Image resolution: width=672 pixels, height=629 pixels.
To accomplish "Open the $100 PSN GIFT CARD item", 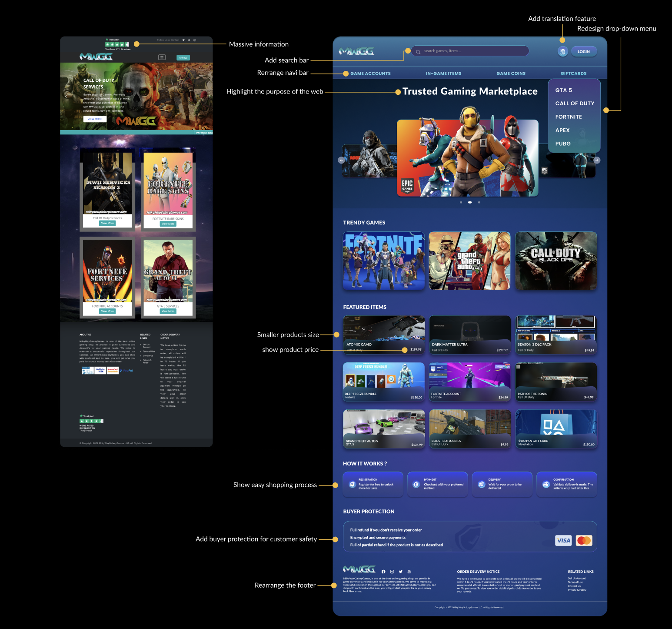I will [556, 428].
